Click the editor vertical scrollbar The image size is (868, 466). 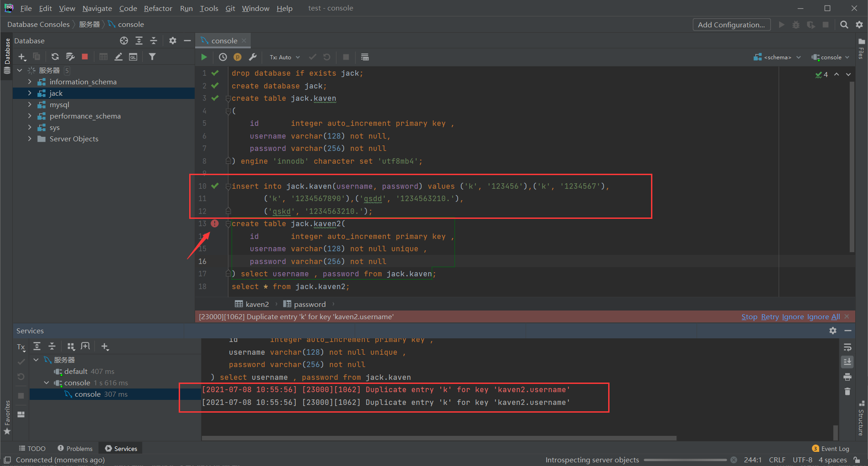tap(852, 166)
